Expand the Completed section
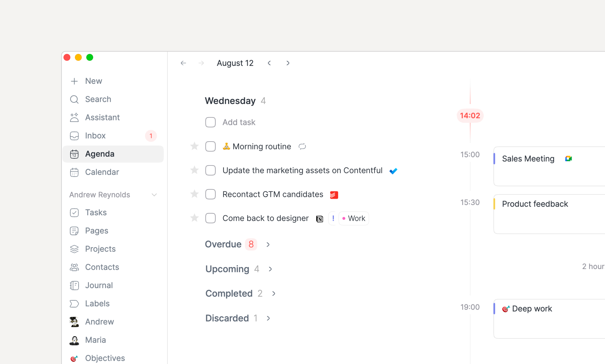 coord(274,293)
